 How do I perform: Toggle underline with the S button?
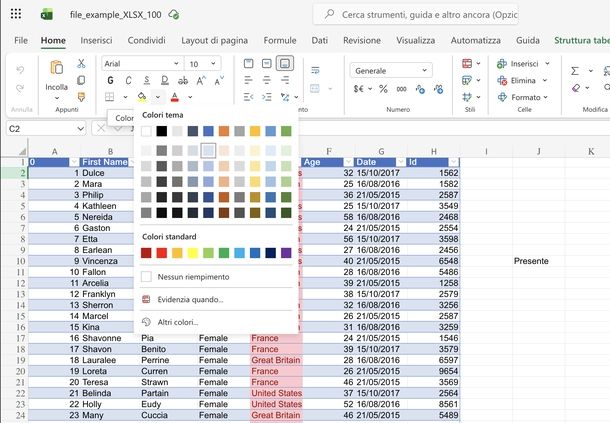point(147,81)
